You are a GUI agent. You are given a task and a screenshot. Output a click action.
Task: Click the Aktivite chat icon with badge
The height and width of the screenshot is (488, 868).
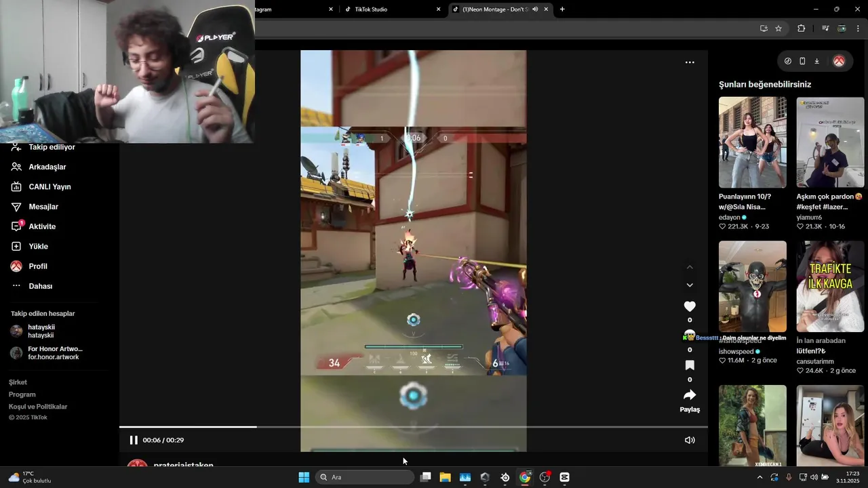[17, 226]
